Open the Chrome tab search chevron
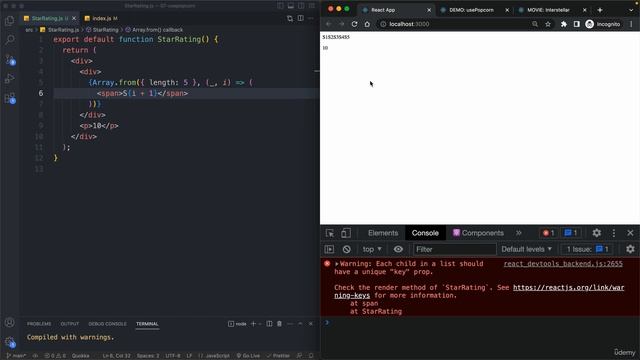 [x=631, y=10]
